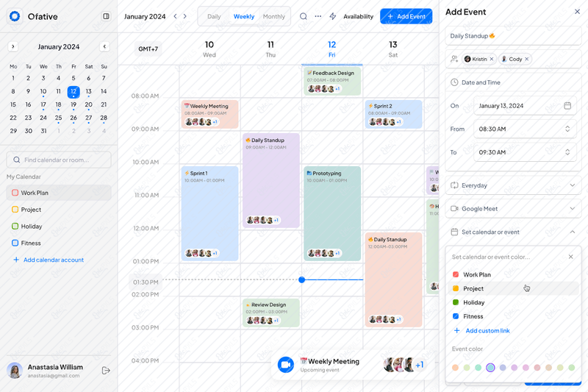588x392 pixels.
Task: Open the date picker calendar icon
Action: pos(567,106)
